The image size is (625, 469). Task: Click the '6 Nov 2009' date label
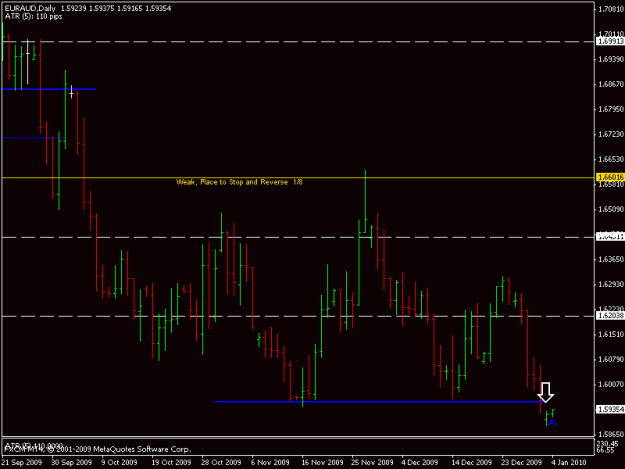(270, 462)
